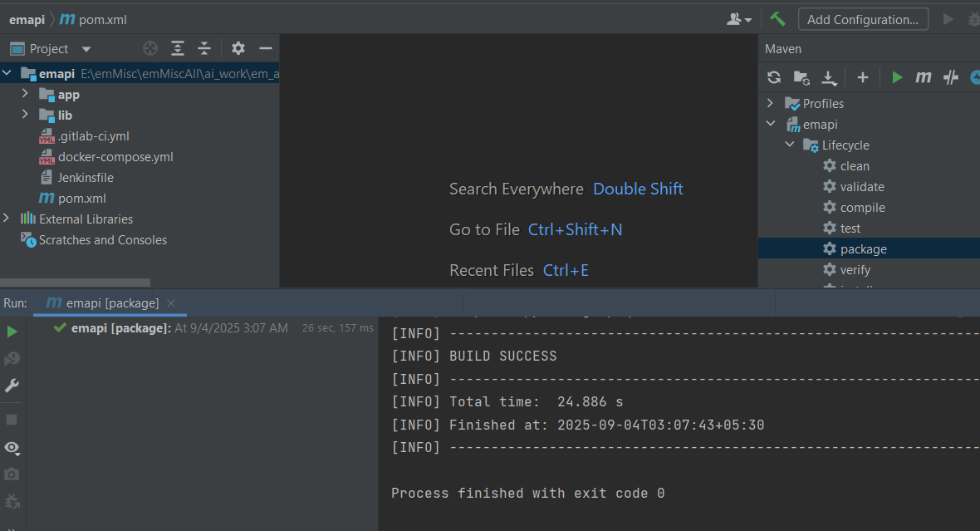Click the Select Opened File locate icon
This screenshot has height=531, width=980.
150,49
